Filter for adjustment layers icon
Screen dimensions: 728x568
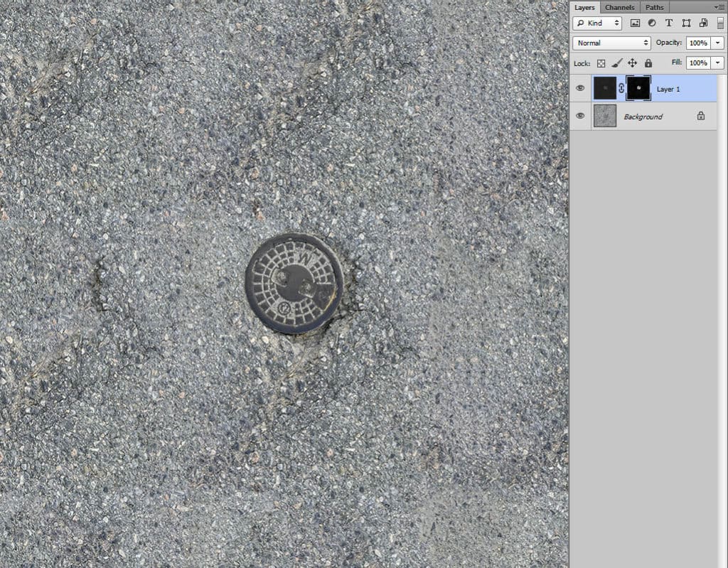[x=652, y=23]
